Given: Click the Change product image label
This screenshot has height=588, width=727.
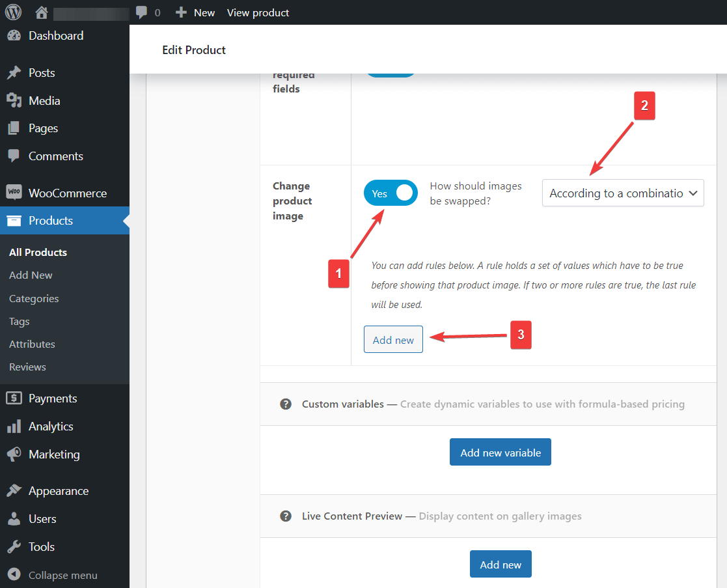Looking at the screenshot, I should click(292, 201).
